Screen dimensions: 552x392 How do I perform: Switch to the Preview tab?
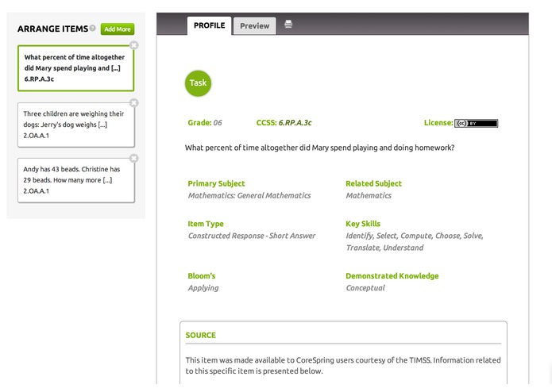pyautogui.click(x=254, y=26)
